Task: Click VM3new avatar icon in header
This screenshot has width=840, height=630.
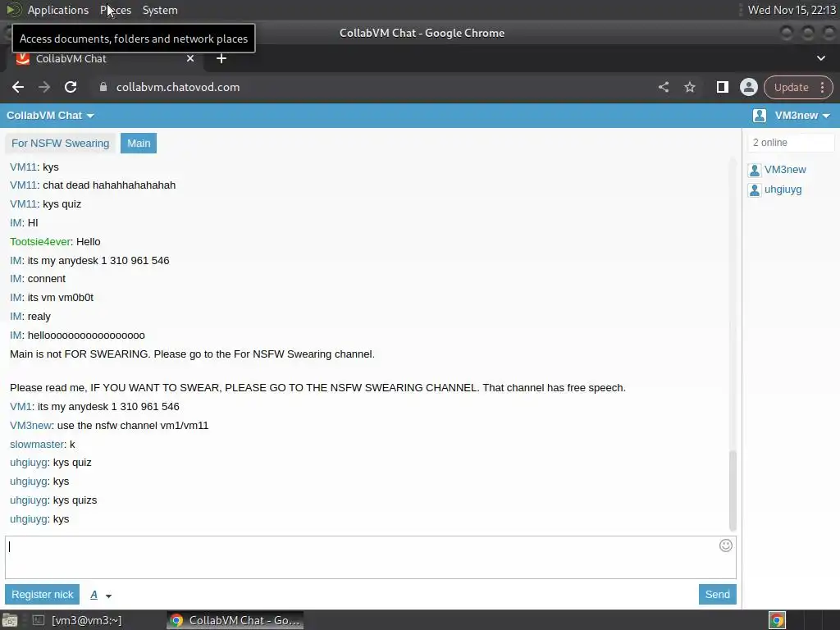Action: pos(759,116)
